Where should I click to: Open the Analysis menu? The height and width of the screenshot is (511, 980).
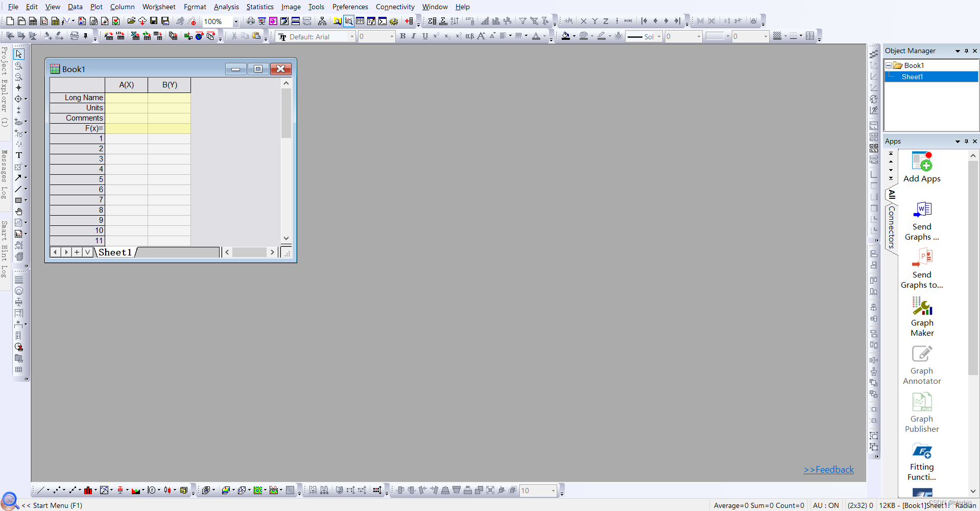226,7
